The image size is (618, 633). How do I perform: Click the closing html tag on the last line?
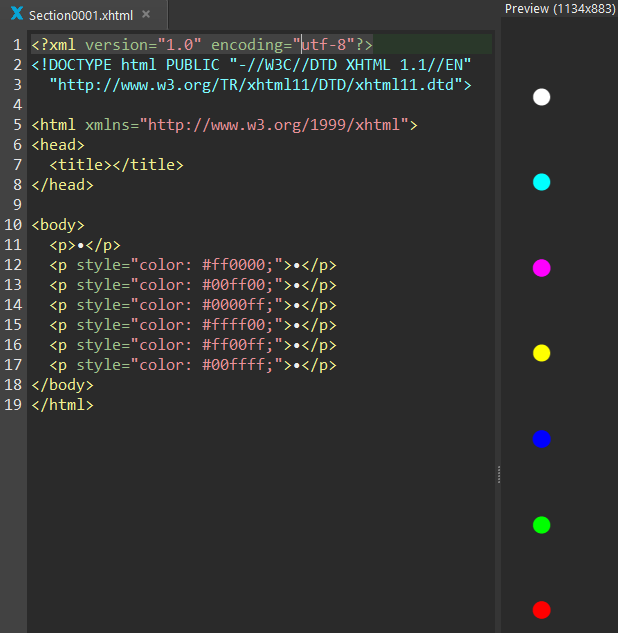[x=62, y=405]
